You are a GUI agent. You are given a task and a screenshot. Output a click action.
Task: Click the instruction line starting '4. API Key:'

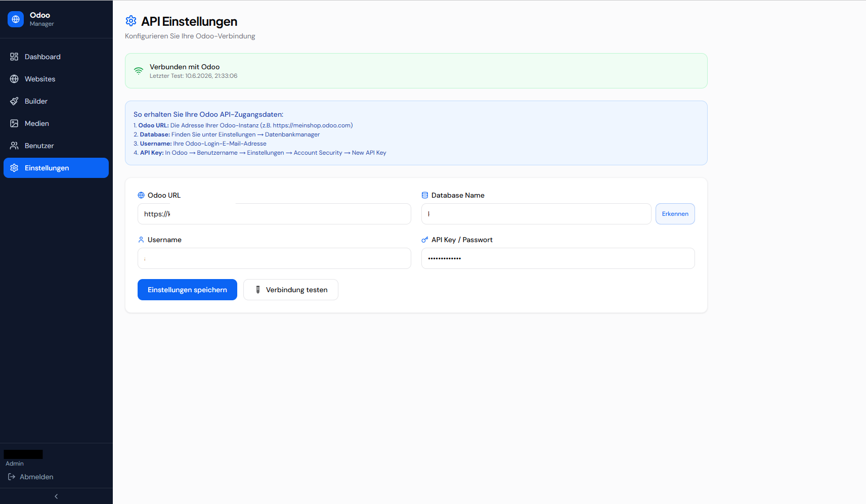[x=260, y=153]
